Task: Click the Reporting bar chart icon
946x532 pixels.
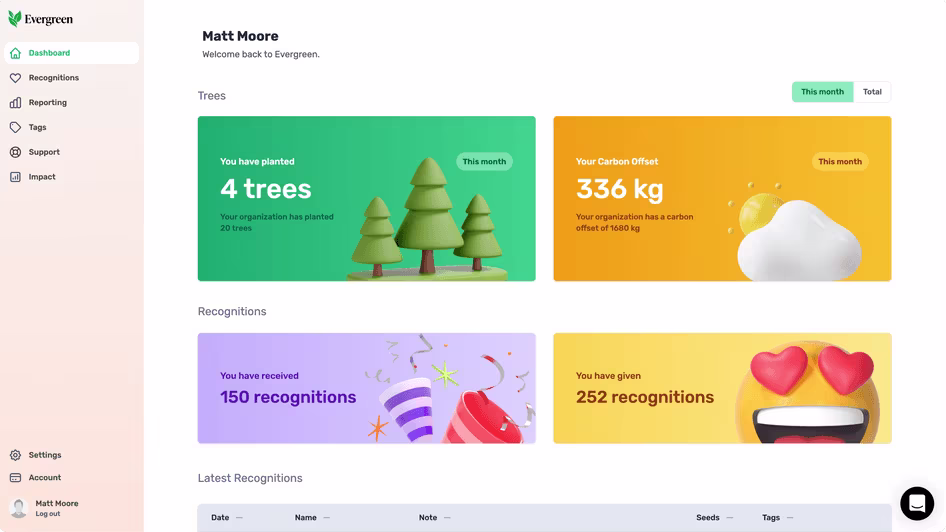Action: coord(16,103)
